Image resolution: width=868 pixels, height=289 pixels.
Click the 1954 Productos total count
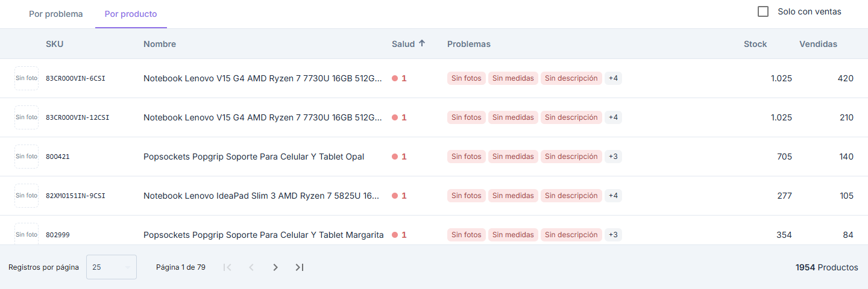(x=827, y=267)
